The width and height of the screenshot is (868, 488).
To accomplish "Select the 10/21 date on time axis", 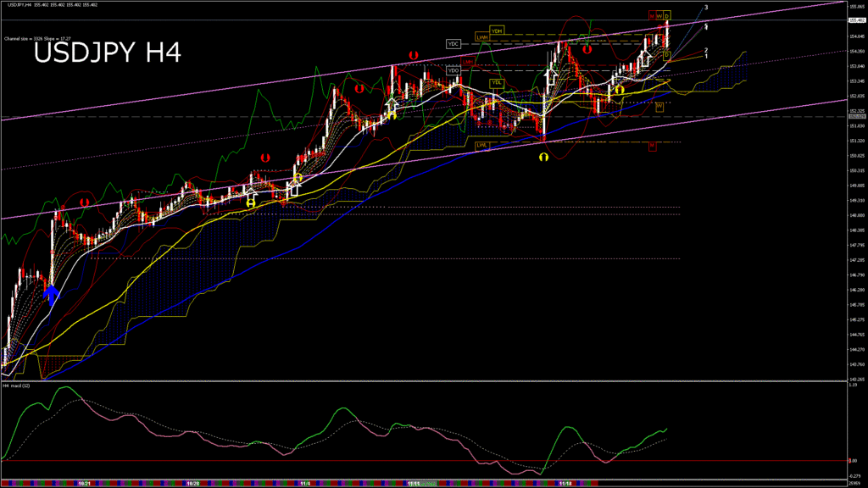I will [84, 483].
